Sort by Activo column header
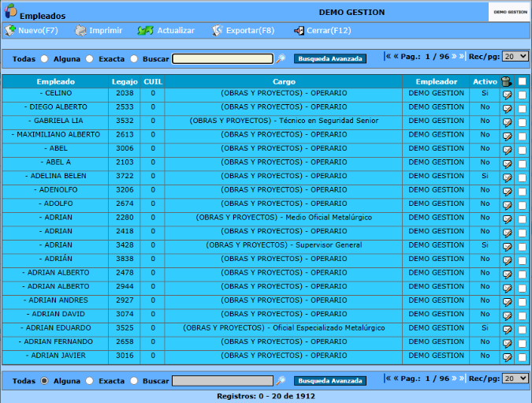The width and height of the screenshot is (532, 403). 485,82
